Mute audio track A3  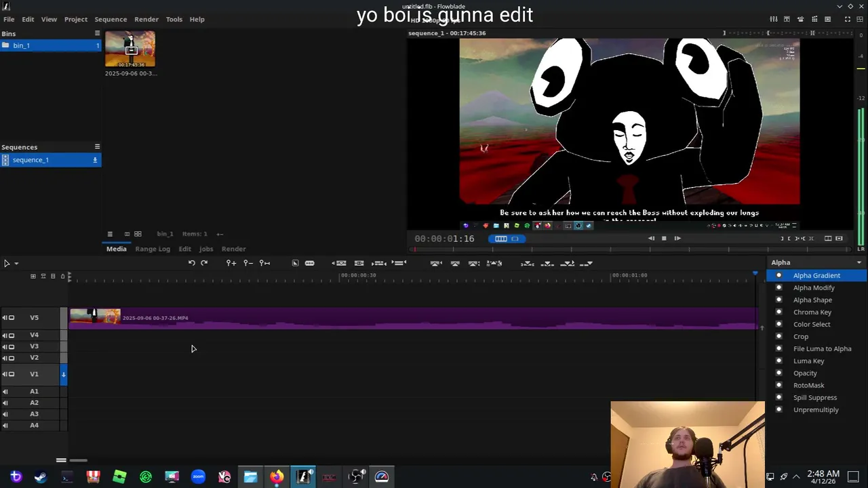(5, 414)
